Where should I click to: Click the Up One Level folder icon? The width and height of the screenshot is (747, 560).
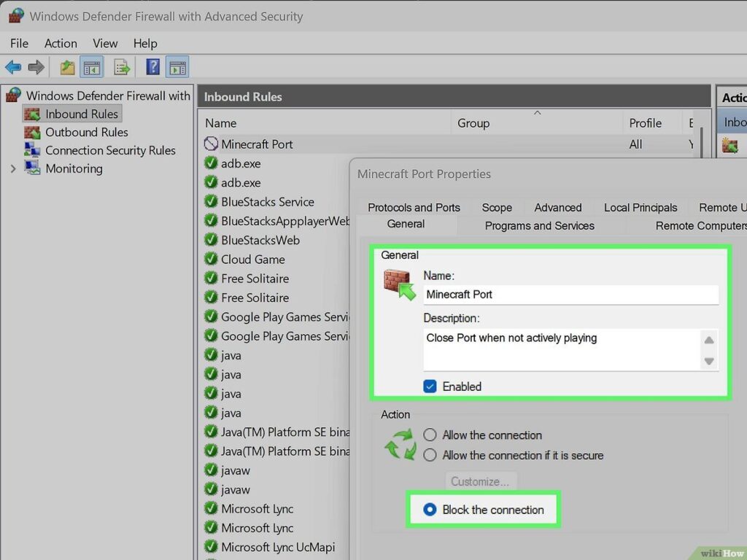coord(67,68)
